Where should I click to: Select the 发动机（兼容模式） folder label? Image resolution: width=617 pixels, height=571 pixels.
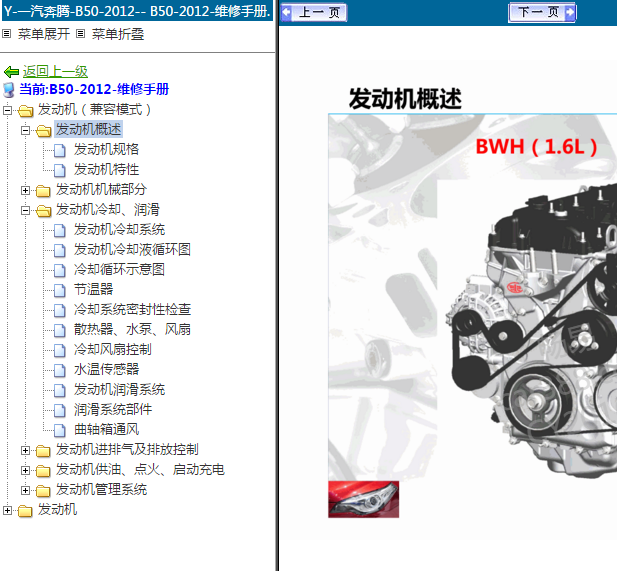coord(94,109)
